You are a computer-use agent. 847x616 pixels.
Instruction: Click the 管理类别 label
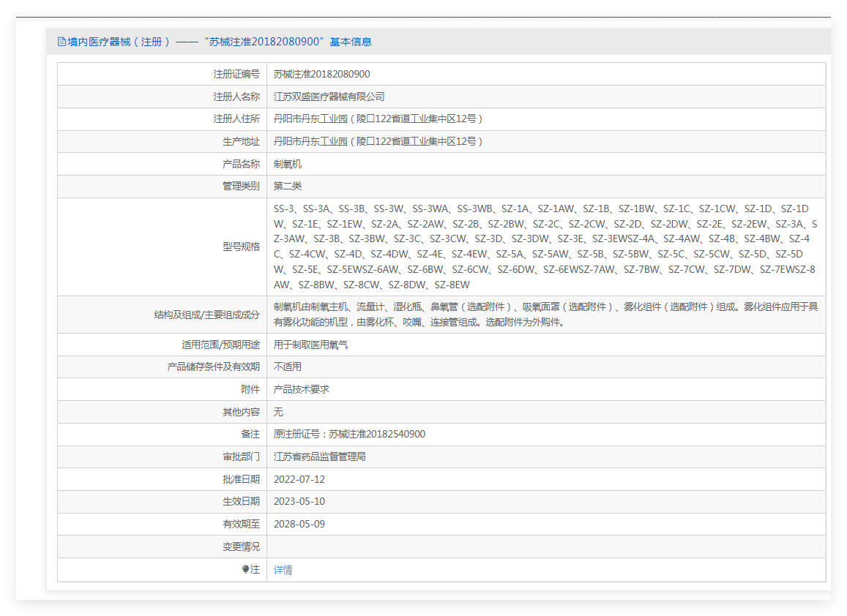click(x=242, y=187)
